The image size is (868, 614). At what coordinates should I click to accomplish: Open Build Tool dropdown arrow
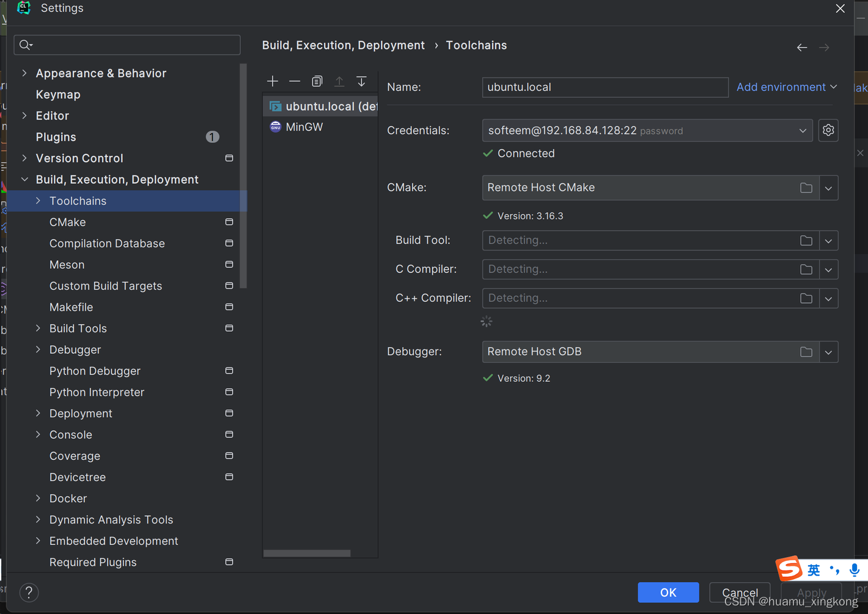pyautogui.click(x=828, y=241)
